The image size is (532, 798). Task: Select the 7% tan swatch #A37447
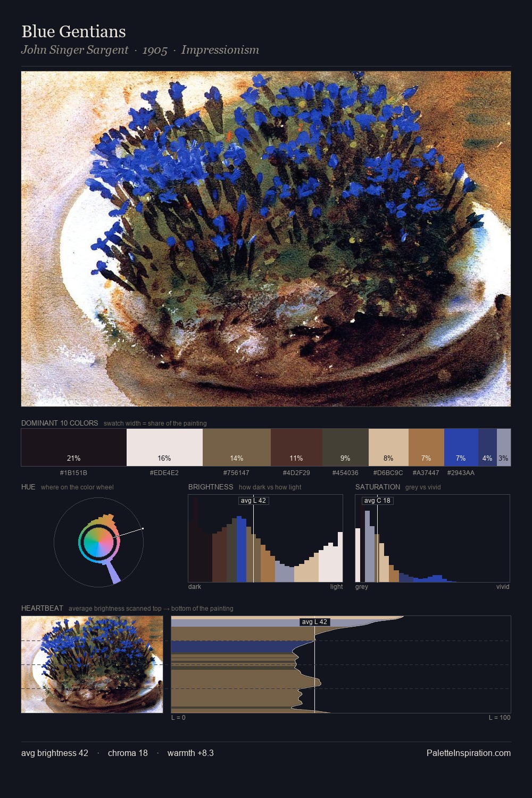click(x=426, y=447)
